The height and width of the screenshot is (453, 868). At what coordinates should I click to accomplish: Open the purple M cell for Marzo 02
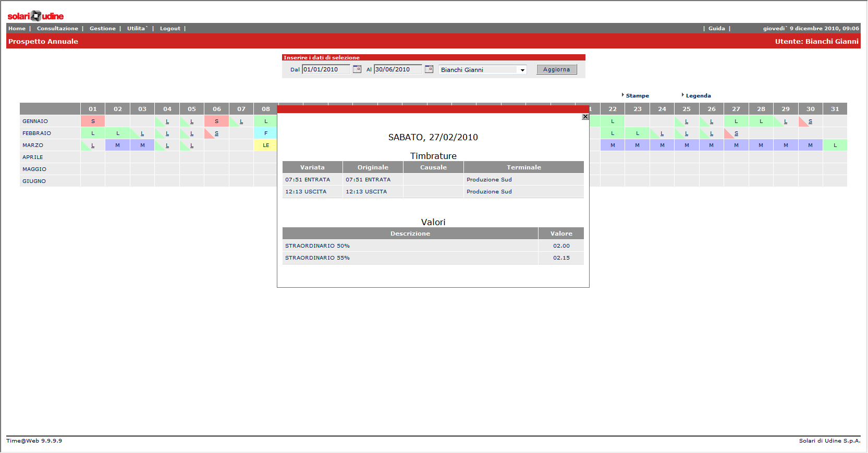tap(118, 145)
